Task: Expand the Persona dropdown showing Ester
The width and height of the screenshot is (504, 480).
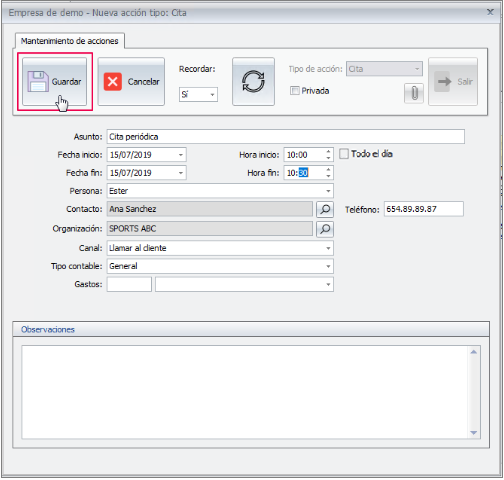Action: pyautogui.click(x=328, y=191)
